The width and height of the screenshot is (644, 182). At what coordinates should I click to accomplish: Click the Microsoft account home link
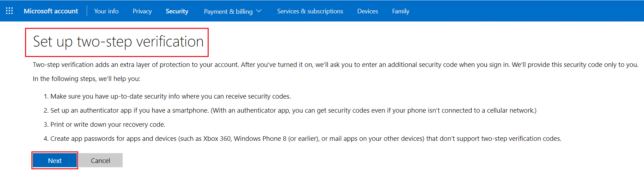coord(51,11)
